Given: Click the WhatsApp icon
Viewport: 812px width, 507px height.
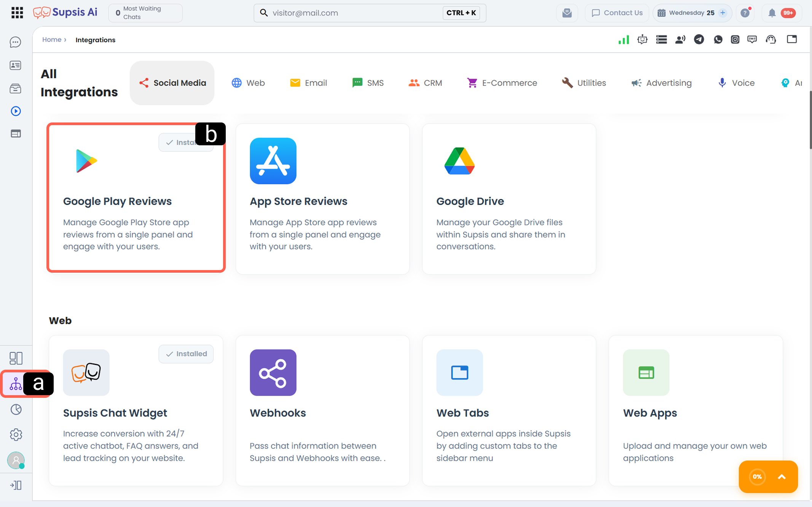Looking at the screenshot, I should (718, 40).
